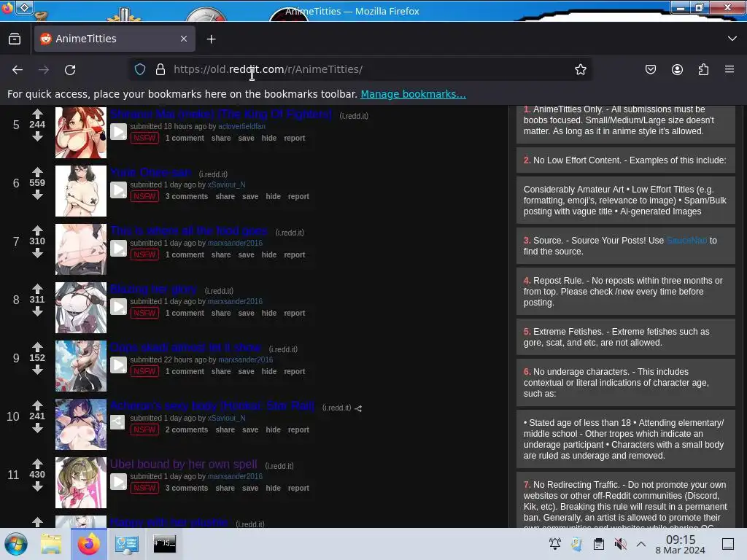Downvote the post with score 559
Screen dimensions: 747x560
click(x=37, y=195)
